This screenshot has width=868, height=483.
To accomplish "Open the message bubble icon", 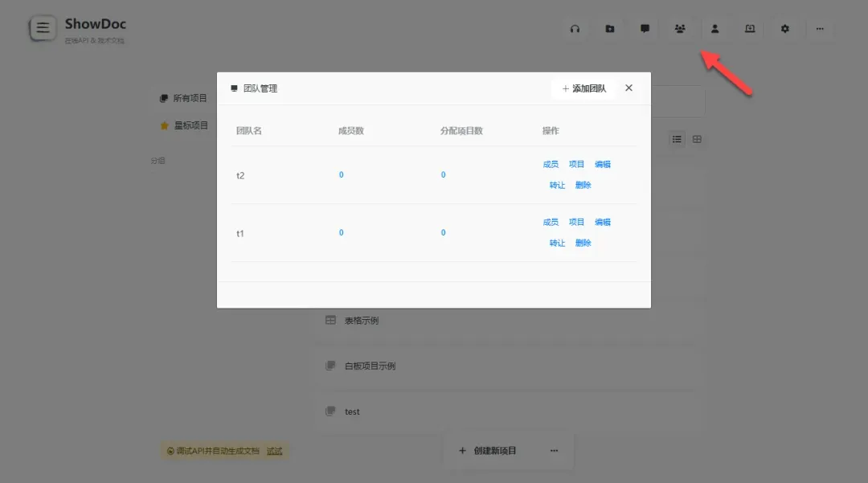I will [x=645, y=29].
